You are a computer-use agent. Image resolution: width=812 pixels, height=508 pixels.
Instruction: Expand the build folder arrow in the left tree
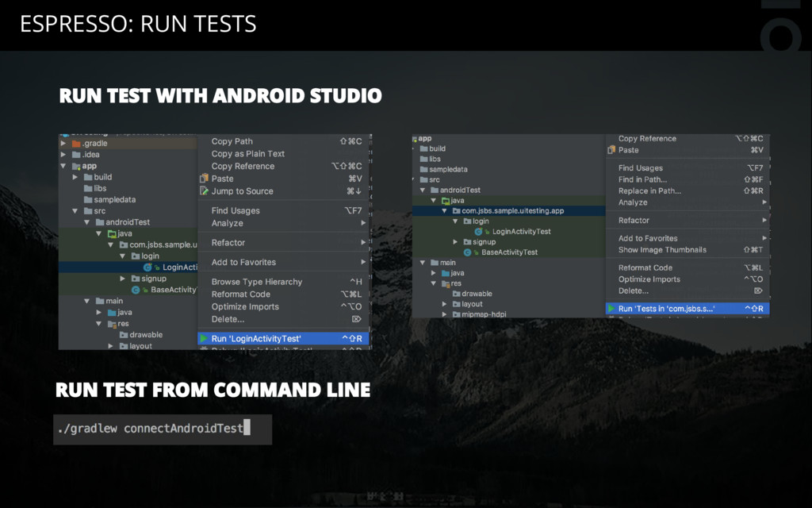75,177
